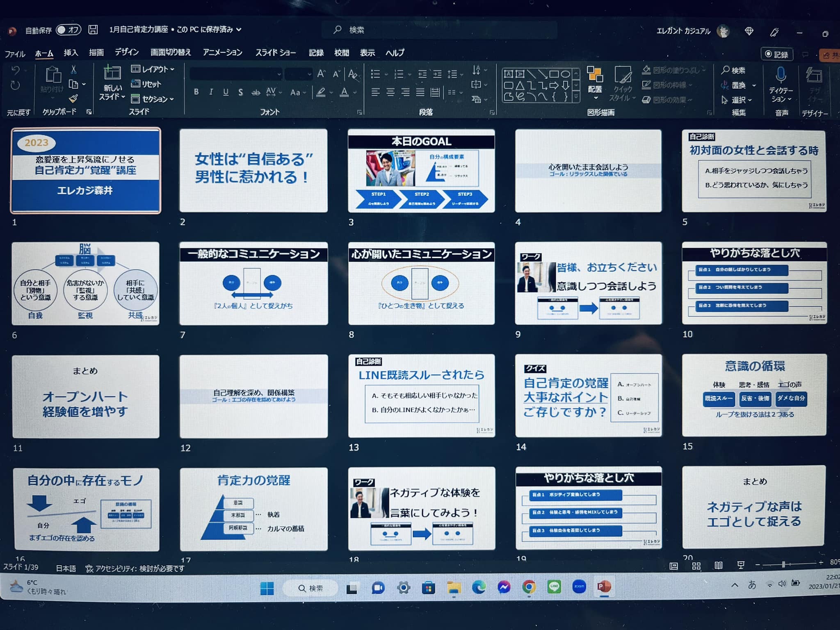Click Find (検索) in the editing group

coord(733,71)
